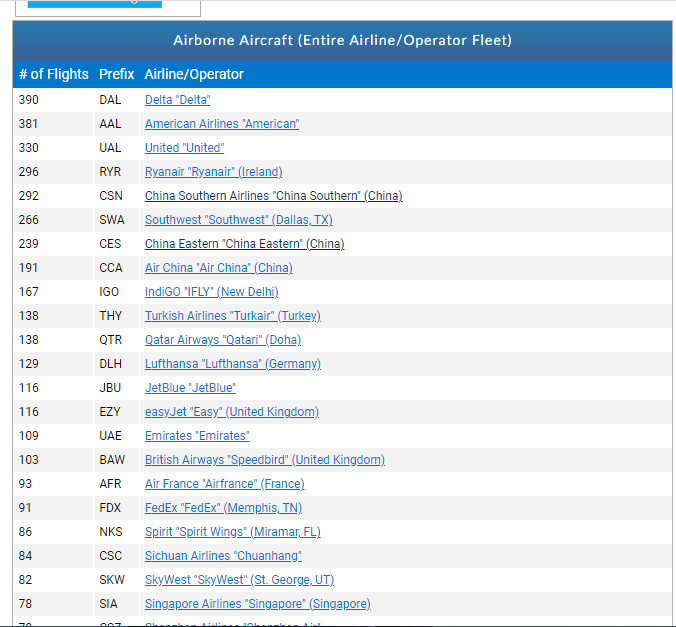Click China Eastern "China Eastern" link
Image resolution: width=676 pixels, height=627 pixels.
pyautogui.click(x=244, y=244)
